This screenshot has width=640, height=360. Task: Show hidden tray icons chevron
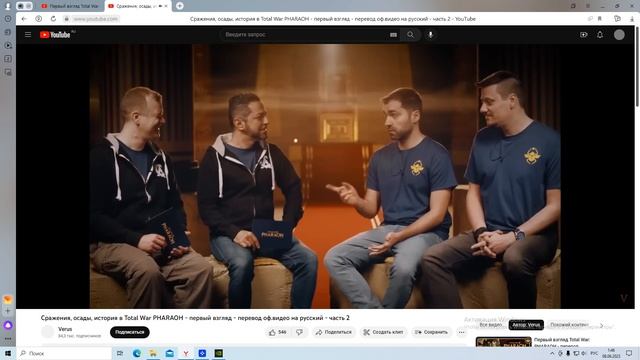coord(552,353)
